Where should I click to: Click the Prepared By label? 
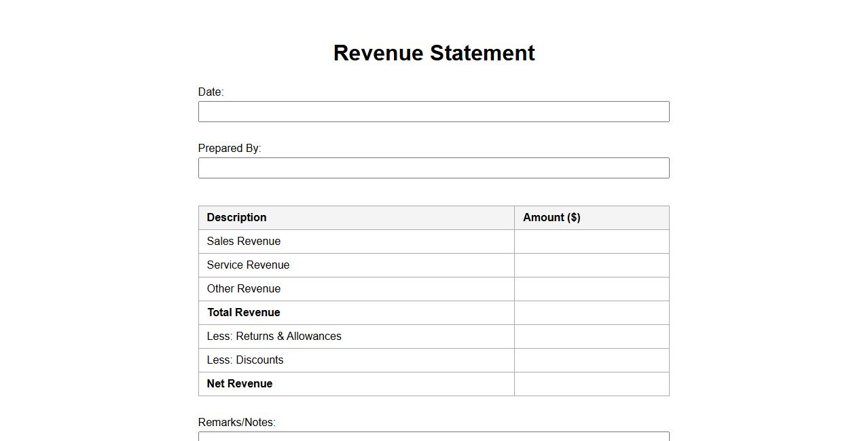[x=230, y=149]
